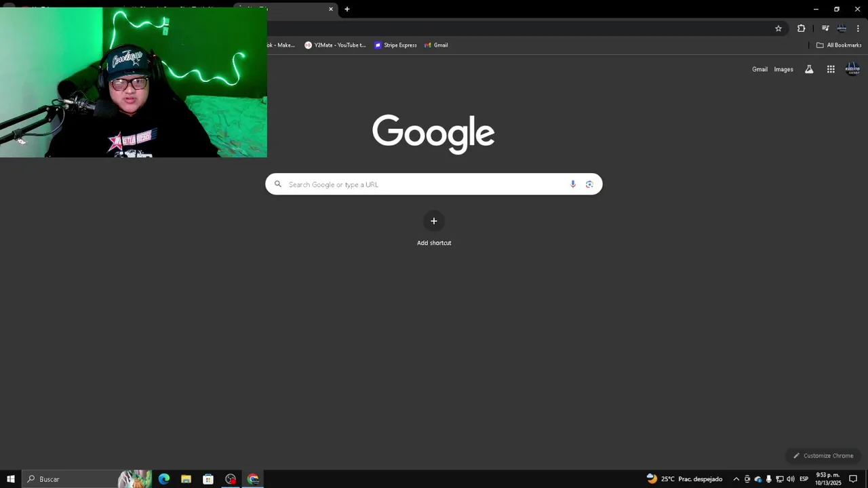Viewport: 868px width, 488px height.
Task: Open the Google account avatar on page
Action: pos(852,69)
